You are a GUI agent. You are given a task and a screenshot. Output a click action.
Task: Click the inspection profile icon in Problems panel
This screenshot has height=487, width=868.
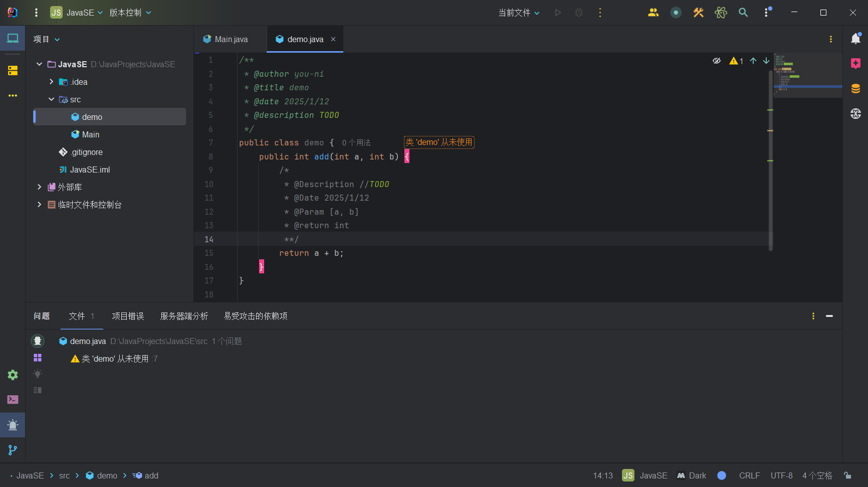pos(38,341)
